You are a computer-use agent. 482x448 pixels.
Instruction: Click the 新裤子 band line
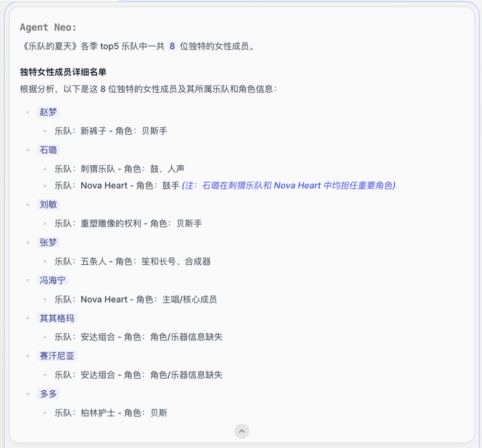pos(111,131)
